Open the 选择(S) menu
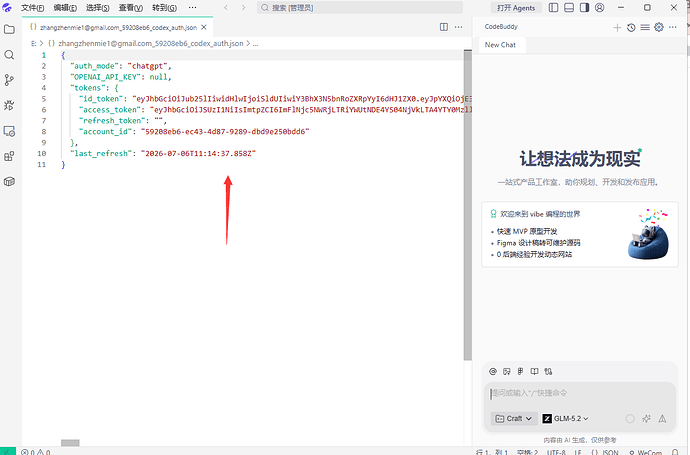Screen dimensions: 690x455 [x=98, y=7]
